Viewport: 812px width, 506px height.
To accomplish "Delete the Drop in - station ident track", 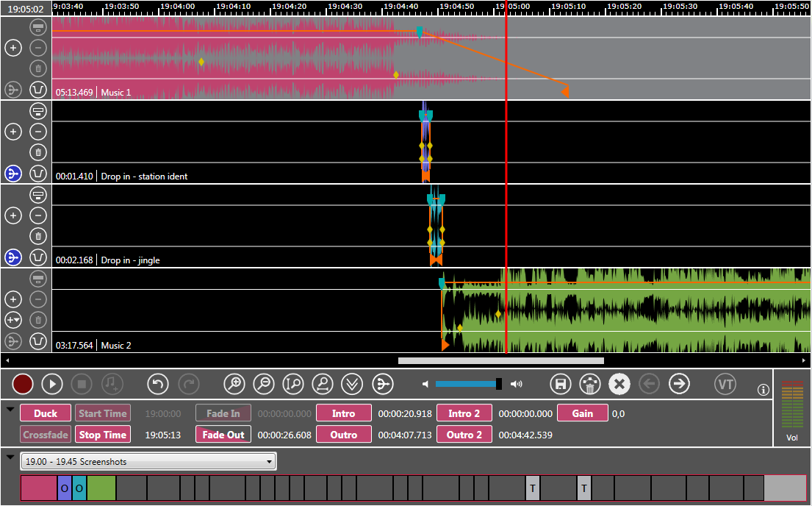I will pos(38,152).
